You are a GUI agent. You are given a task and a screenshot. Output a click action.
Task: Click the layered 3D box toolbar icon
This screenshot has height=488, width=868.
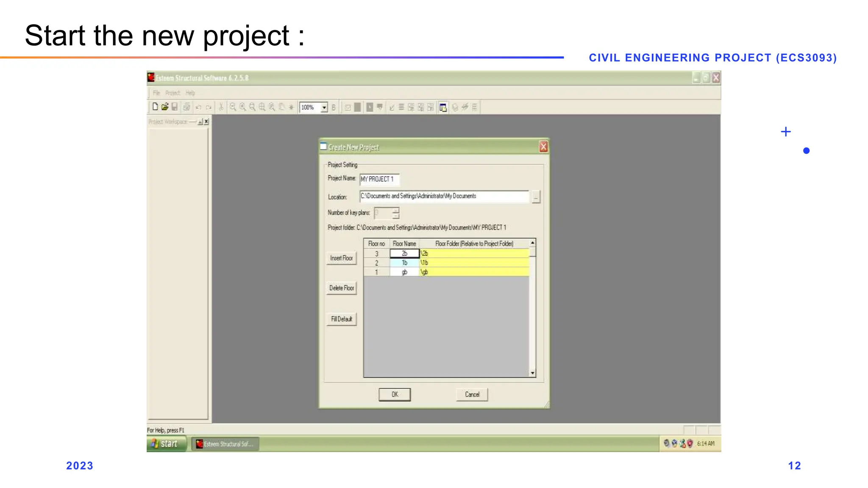455,107
